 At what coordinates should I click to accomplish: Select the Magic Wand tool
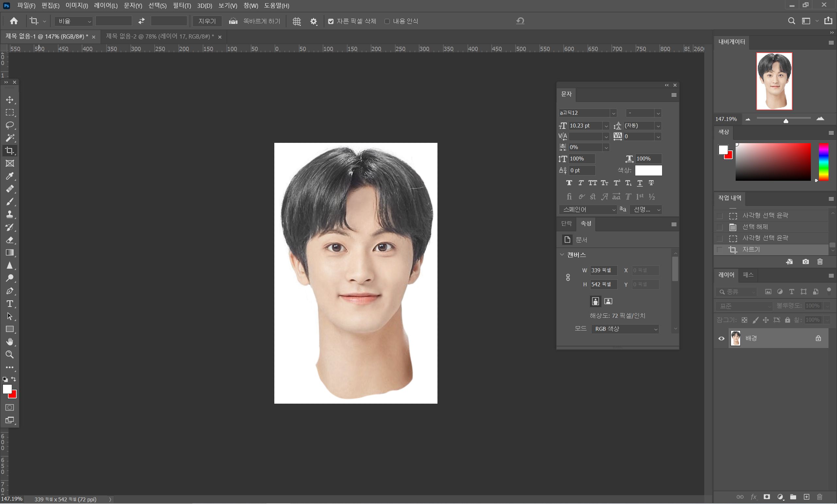10,138
